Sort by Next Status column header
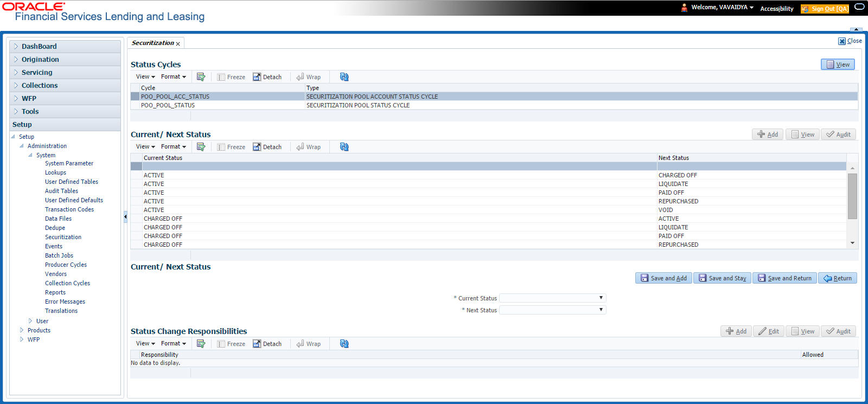Viewport: 868px width, 404px height. click(x=673, y=158)
